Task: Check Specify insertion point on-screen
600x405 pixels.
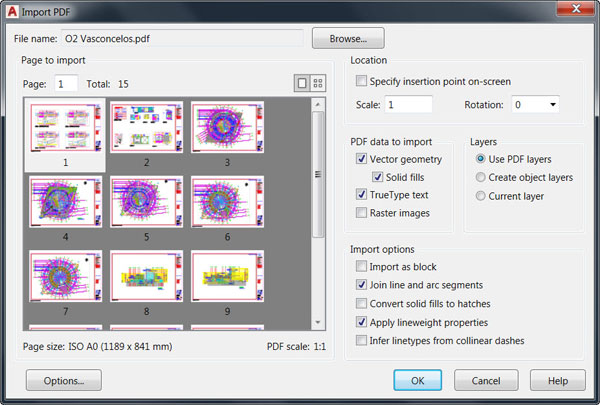Action: point(361,81)
